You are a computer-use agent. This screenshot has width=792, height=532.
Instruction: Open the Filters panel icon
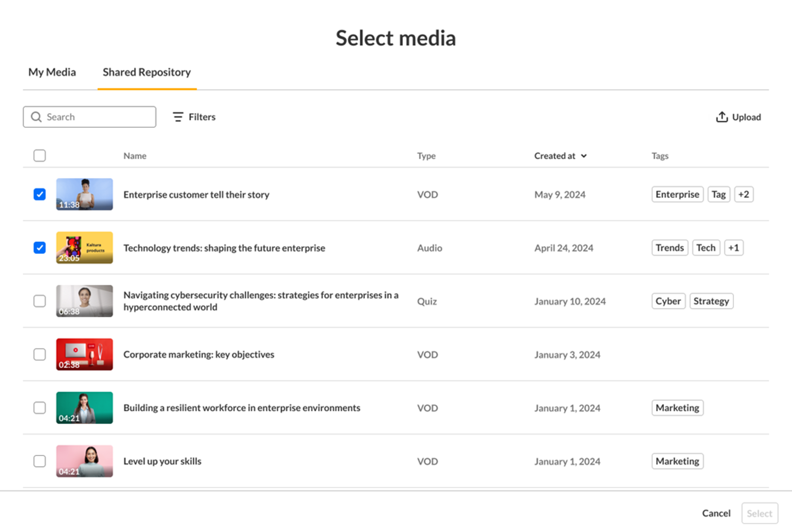tap(178, 117)
